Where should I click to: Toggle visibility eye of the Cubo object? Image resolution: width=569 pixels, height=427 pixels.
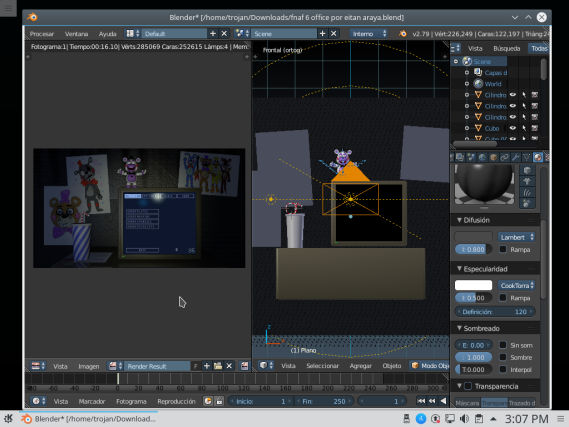[513, 128]
